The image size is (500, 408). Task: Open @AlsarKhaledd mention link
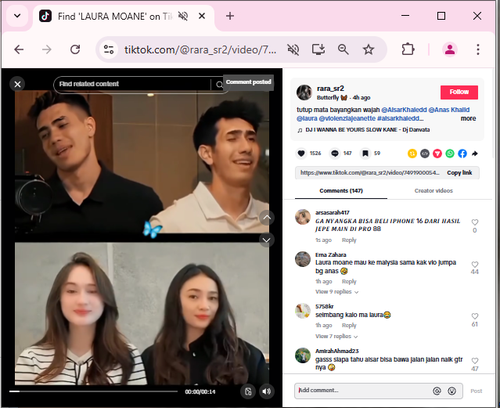pyautogui.click(x=404, y=110)
